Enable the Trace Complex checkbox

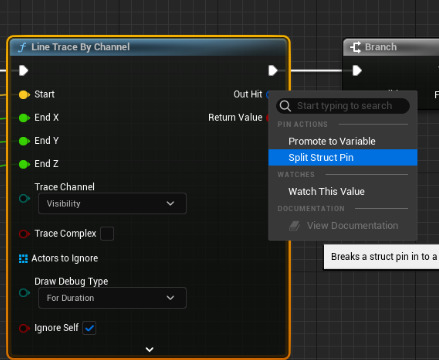click(x=107, y=234)
